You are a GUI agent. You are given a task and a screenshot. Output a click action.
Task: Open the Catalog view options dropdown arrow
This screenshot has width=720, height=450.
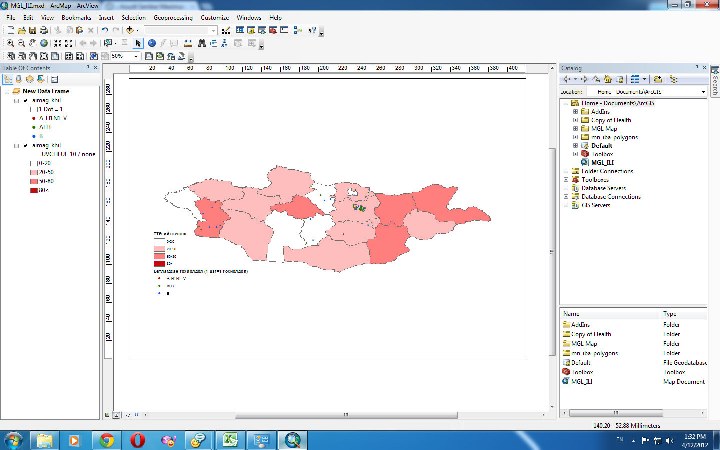click(x=645, y=79)
